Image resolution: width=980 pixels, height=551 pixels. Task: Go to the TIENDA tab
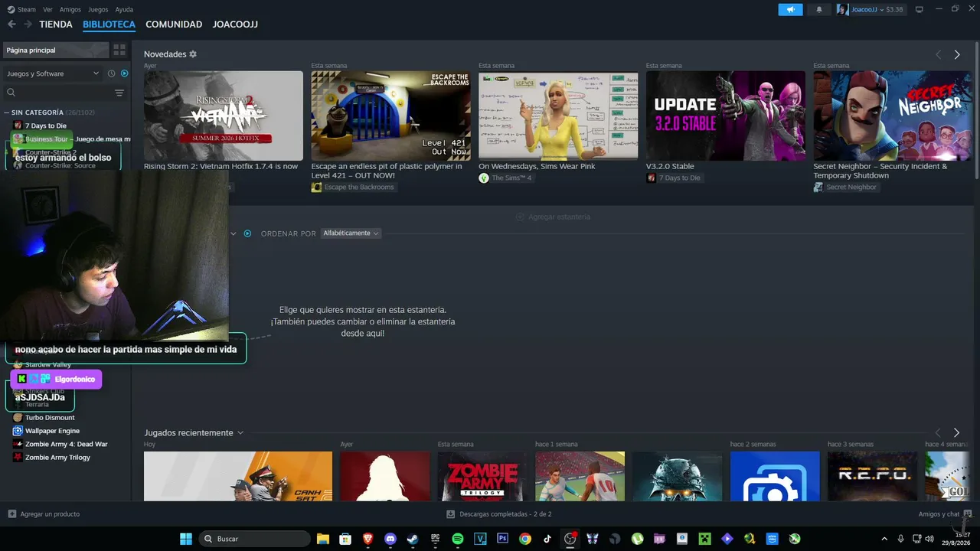pyautogui.click(x=56, y=24)
